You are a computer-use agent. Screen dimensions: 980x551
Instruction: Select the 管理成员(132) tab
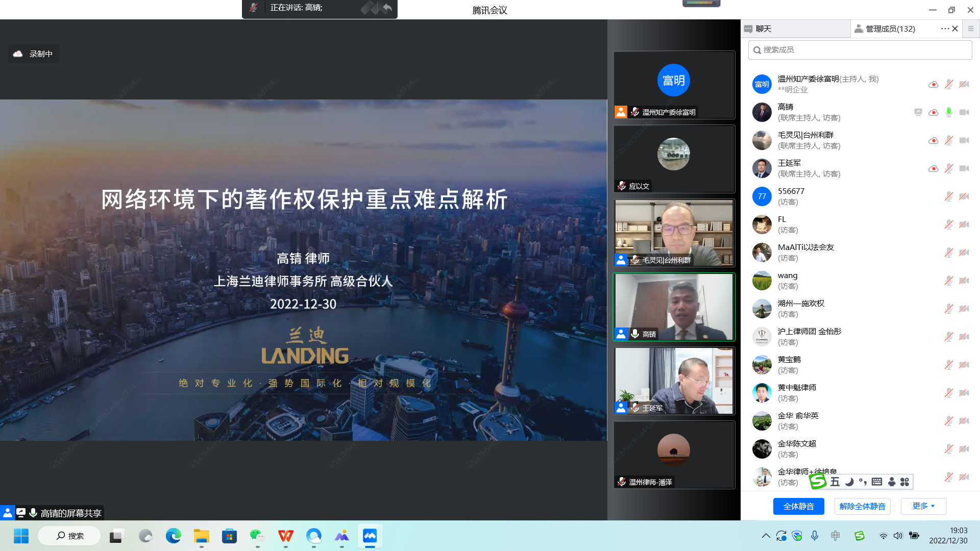click(890, 29)
